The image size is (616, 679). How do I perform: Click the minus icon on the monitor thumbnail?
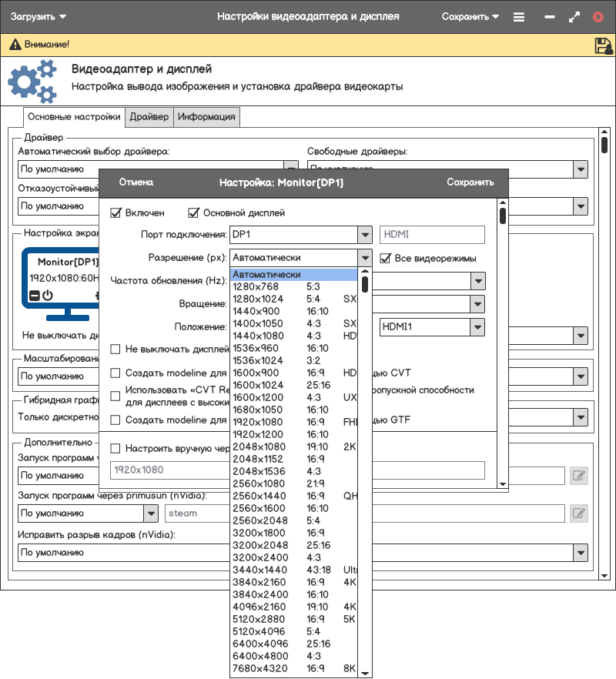34,295
